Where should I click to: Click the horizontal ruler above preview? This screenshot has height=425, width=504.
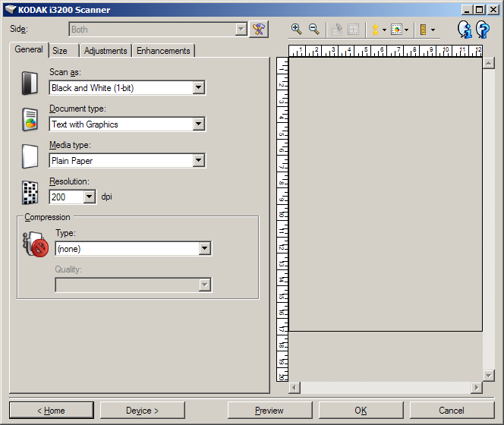coord(386,51)
